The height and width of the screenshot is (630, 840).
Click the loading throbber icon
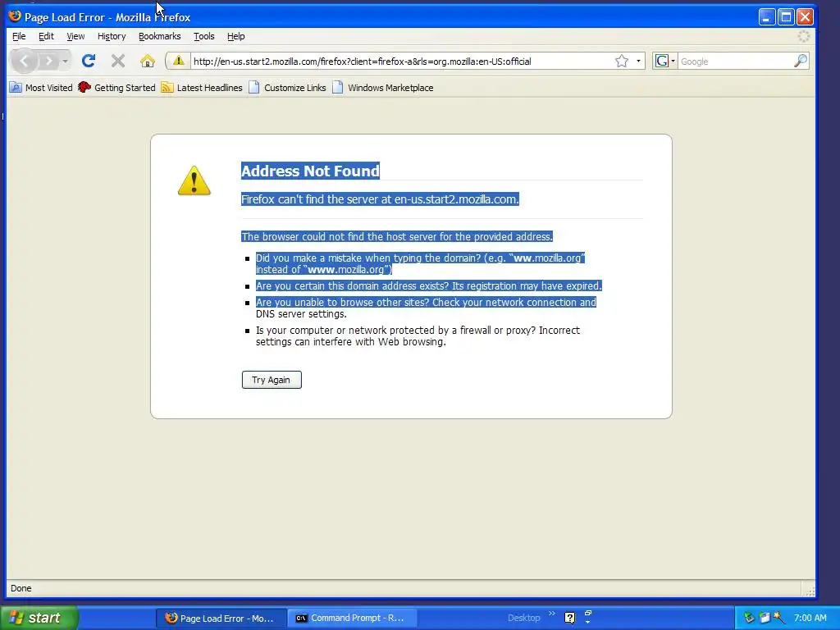click(x=804, y=36)
